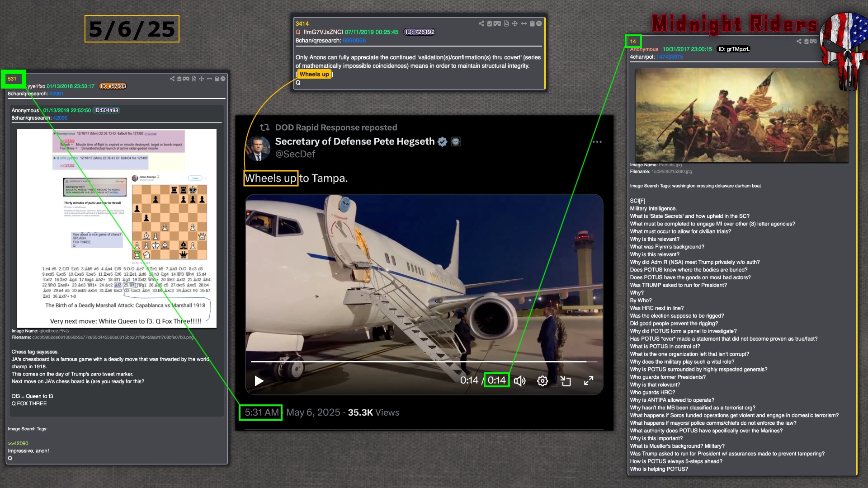Click circled A icon on post 531
Image resolution: width=868 pixels, height=488 pixels.
pos(223,79)
